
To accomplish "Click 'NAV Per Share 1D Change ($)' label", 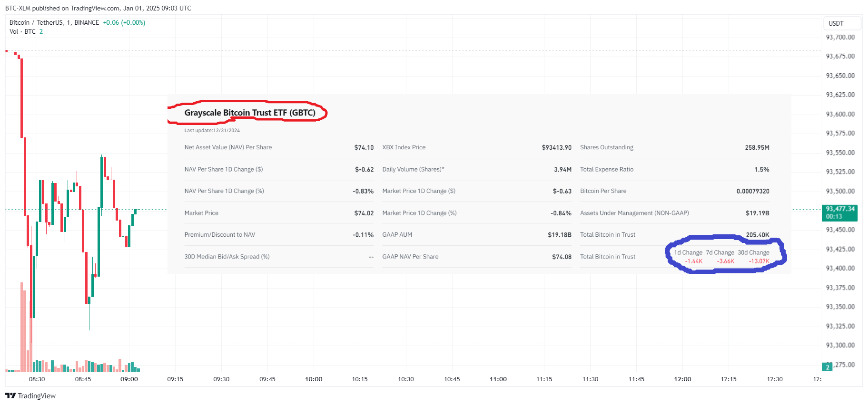I will [x=224, y=169].
